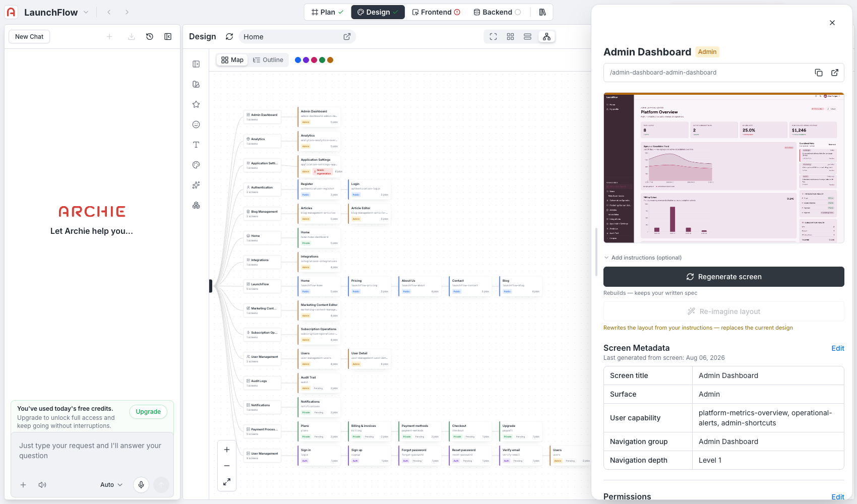
Task: Collapse the map root node handle
Action: coord(211,286)
